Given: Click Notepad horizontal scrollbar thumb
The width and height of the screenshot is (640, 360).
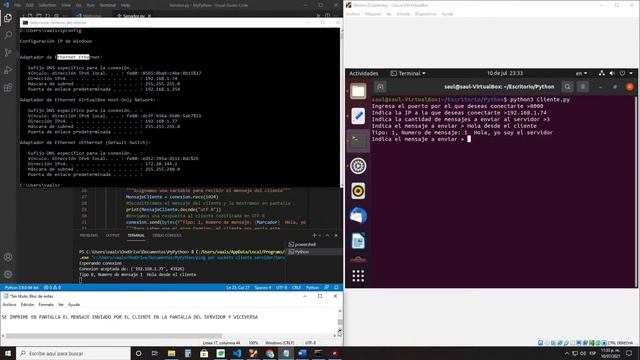Looking at the screenshot, I should click(x=114, y=336).
